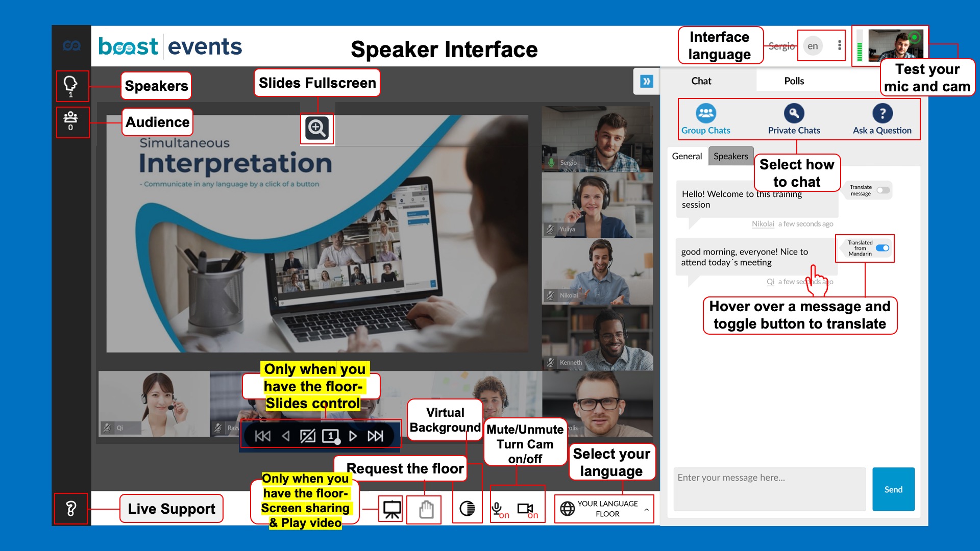Click the slides fullscreen magnifier icon
Screen dimensions: 980x551
316,128
